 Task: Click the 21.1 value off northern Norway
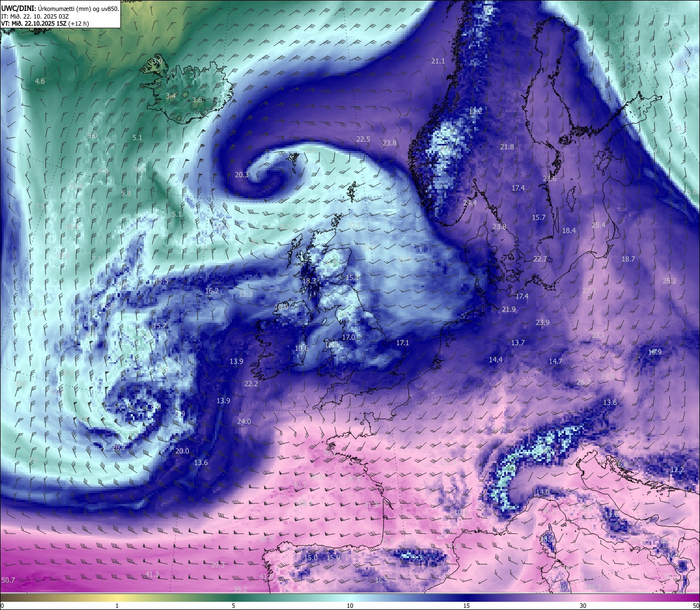tap(438, 61)
